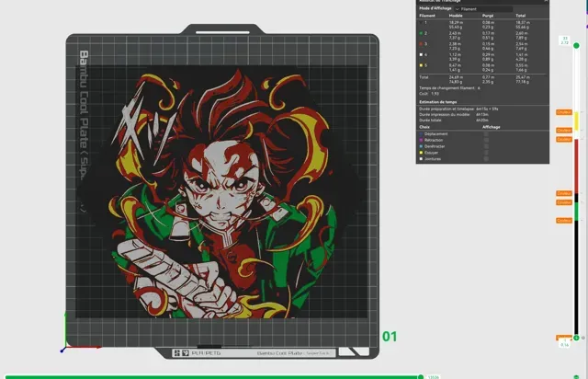Toggle the Dérétracter display checkbox

pyautogui.click(x=486, y=146)
